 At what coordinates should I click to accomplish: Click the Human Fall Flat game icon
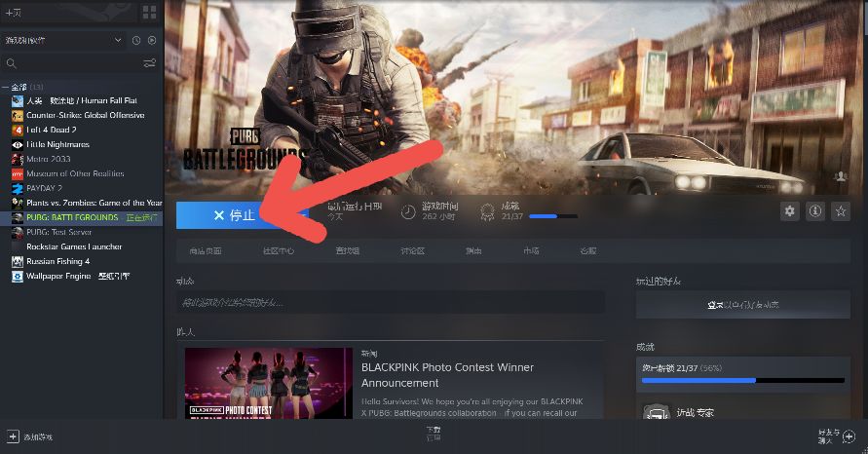tap(18, 100)
